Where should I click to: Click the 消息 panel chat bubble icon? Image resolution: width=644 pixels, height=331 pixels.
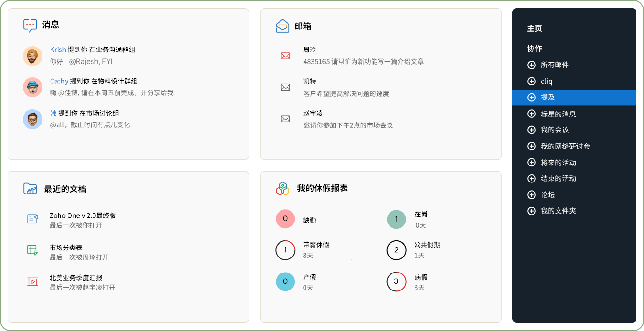[29, 25]
